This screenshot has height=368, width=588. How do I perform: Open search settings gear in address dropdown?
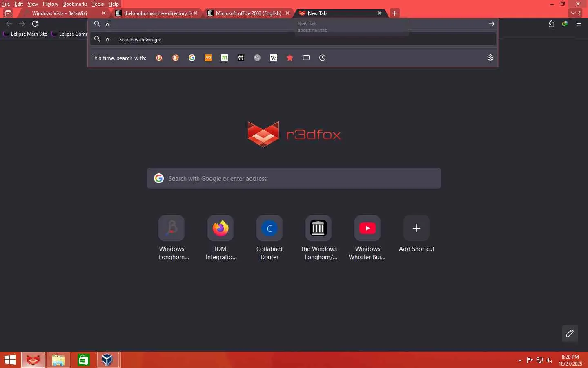[490, 58]
